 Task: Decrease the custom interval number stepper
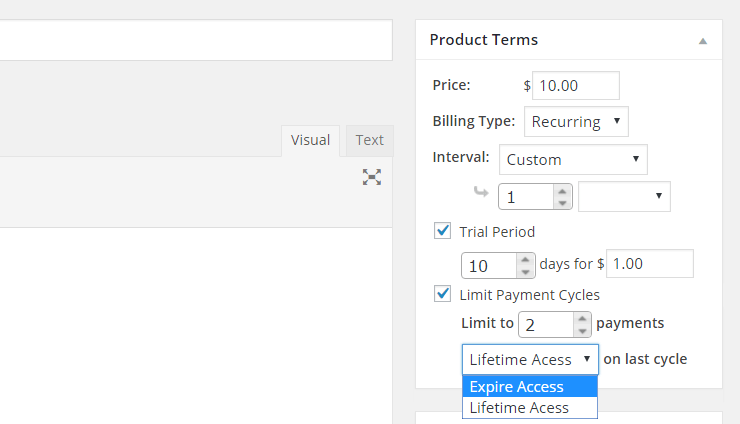[562, 203]
